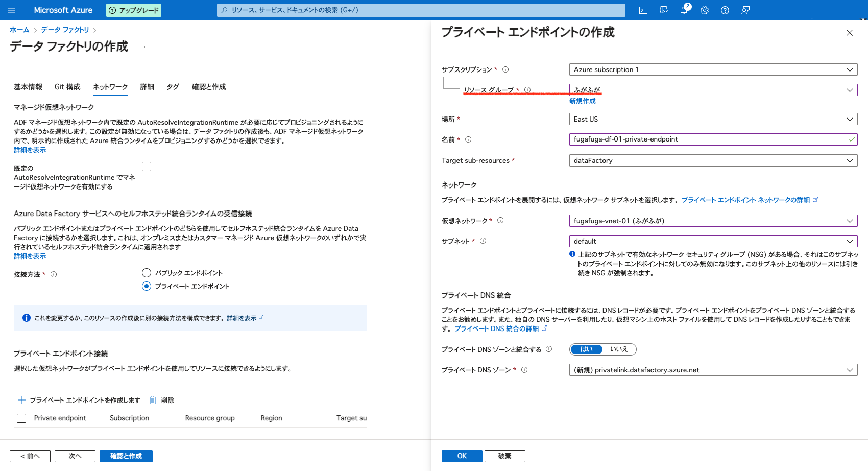
Task: Click the Region column header
Action: pos(271,418)
